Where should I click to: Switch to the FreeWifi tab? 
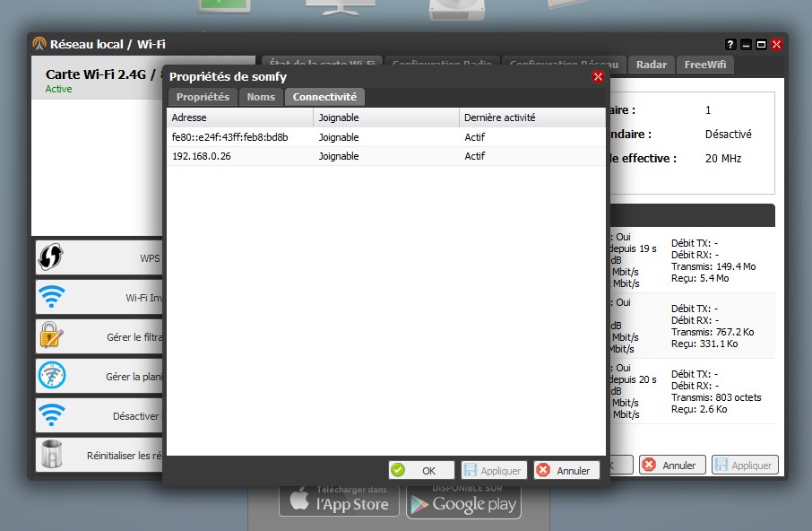tap(706, 65)
